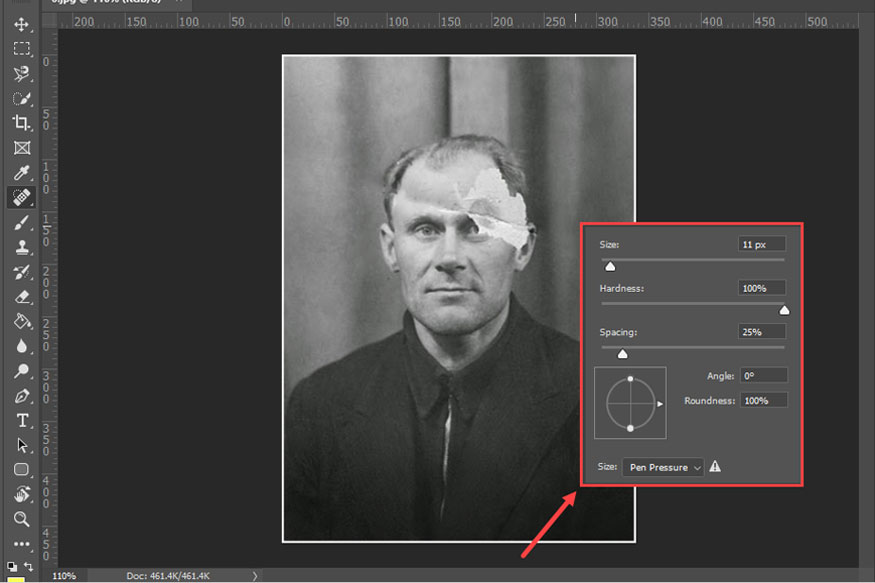The width and height of the screenshot is (875, 583).
Task: Click the brush Size slider handle
Action: coord(610,267)
